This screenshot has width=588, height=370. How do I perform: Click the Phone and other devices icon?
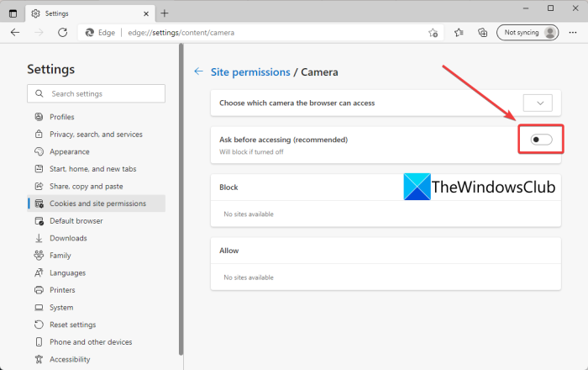[x=39, y=342]
